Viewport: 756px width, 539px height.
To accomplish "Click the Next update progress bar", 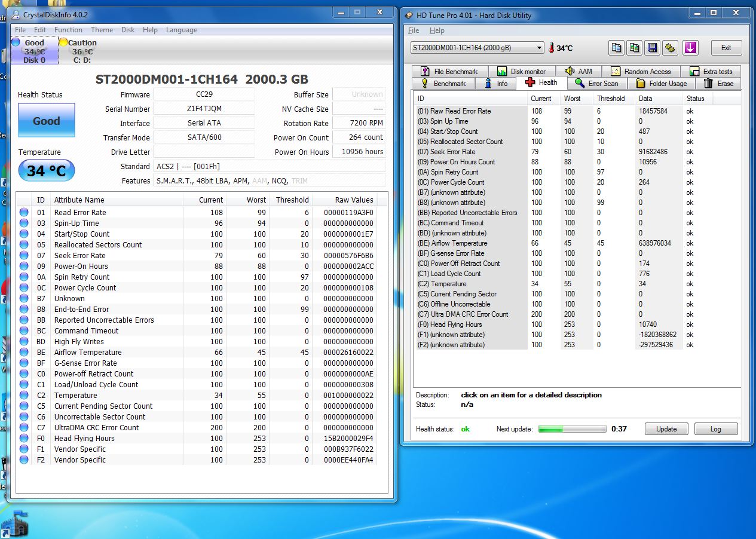I will coord(572,429).
